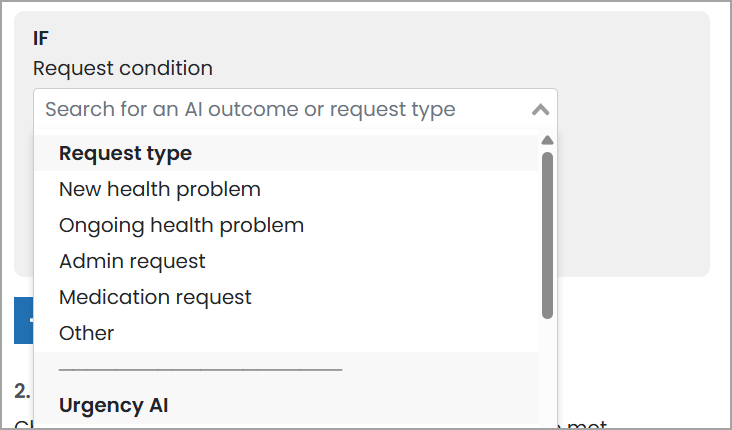Screen dimensions: 732x430
Task: Click empty grey IF panel area
Action: coord(630,200)
